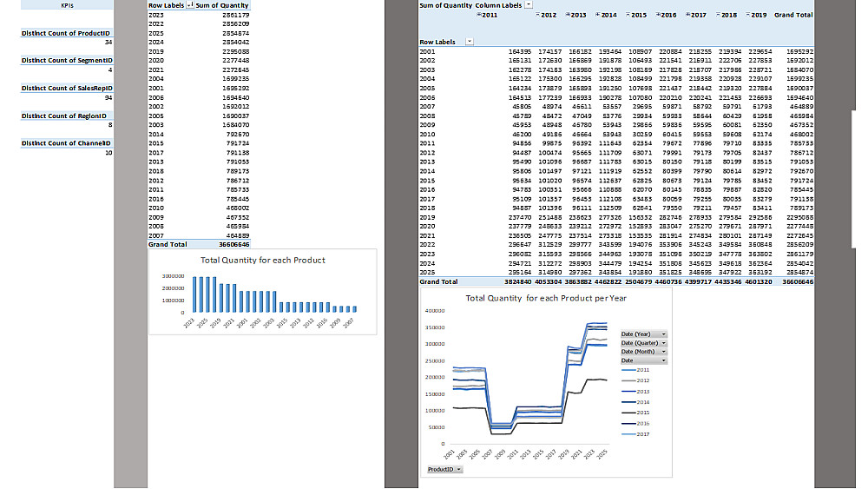
Task: Select the 'Total Quantity for each Product' chart title
Action: click(262, 261)
